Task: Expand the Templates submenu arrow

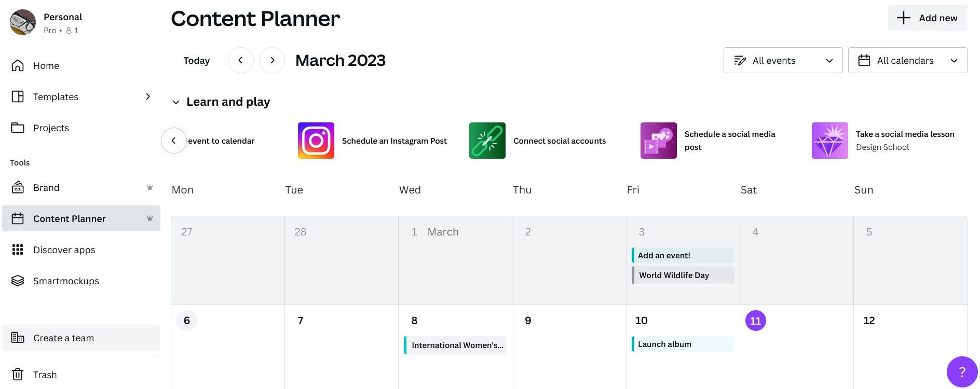Action: [148, 96]
